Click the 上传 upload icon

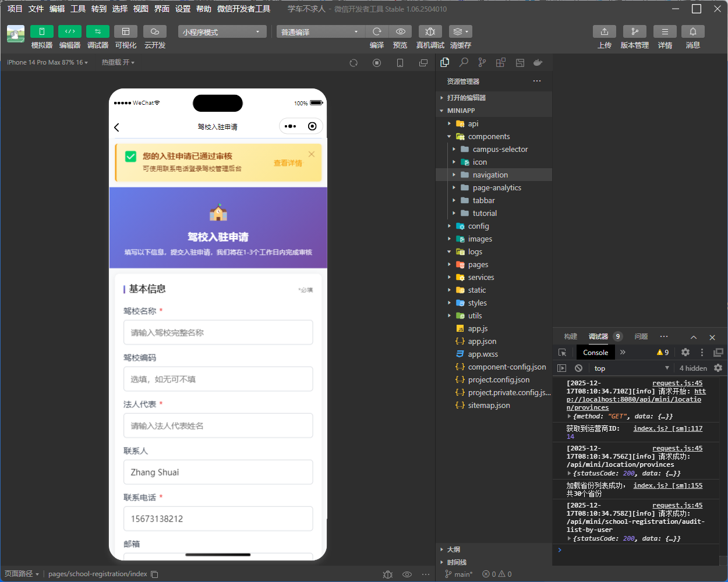604,31
